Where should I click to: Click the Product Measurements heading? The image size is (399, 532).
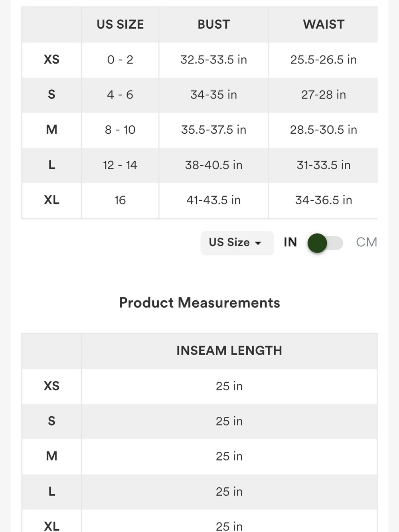(199, 303)
